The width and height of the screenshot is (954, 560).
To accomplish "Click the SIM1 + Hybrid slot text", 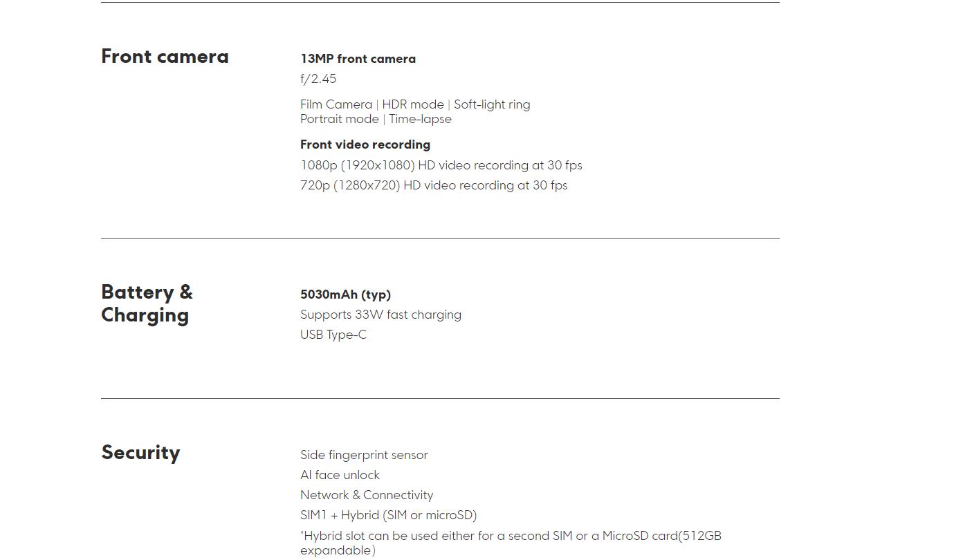I will 388,515.
